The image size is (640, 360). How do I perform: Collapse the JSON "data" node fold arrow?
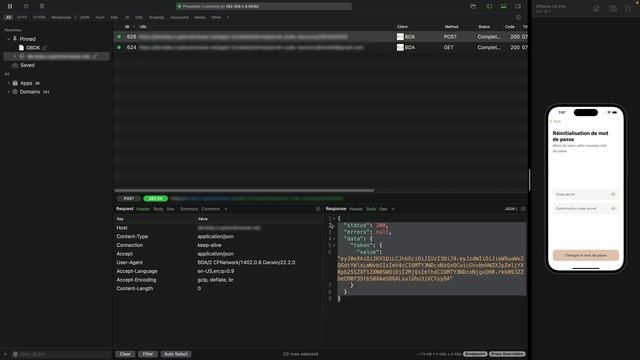coord(334,238)
